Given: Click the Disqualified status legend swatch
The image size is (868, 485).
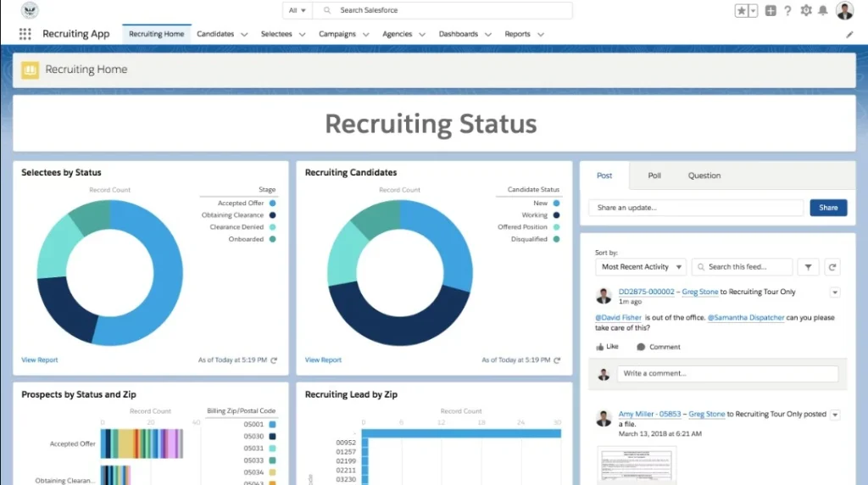Looking at the screenshot, I should [x=556, y=239].
